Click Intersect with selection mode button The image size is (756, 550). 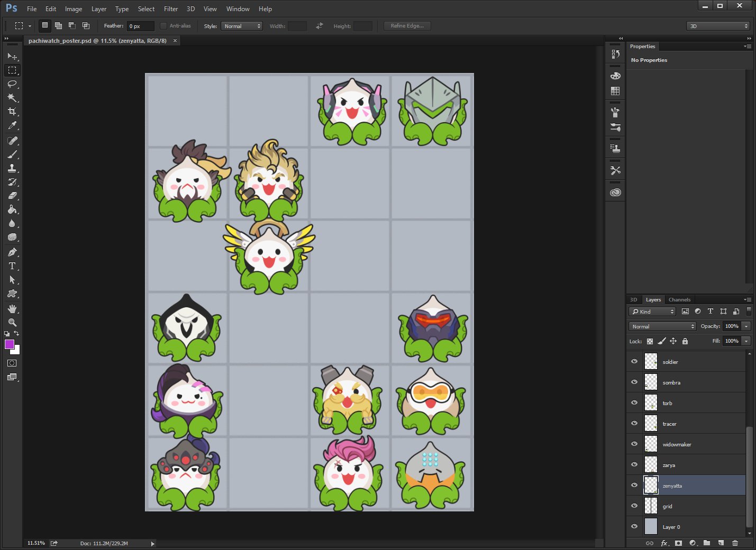[86, 25]
